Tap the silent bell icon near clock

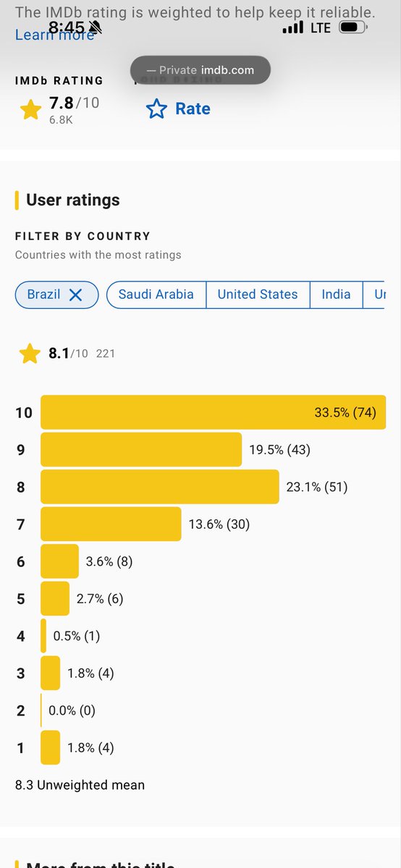96,27
